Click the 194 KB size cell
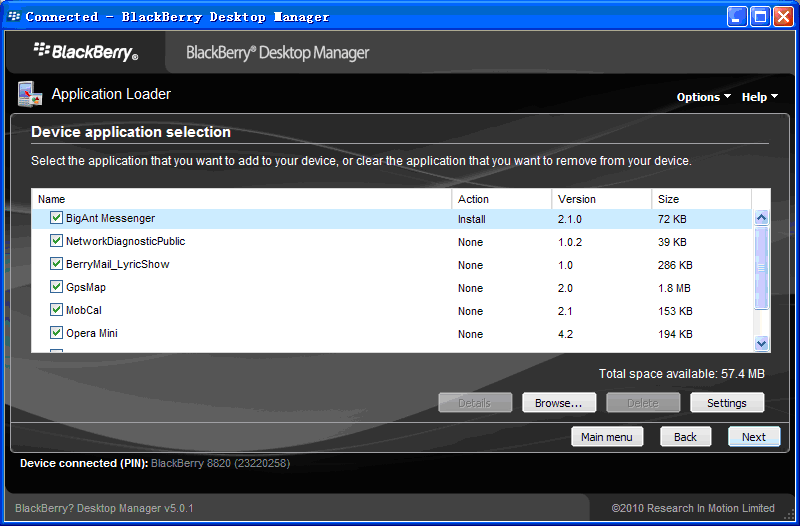 (x=675, y=334)
